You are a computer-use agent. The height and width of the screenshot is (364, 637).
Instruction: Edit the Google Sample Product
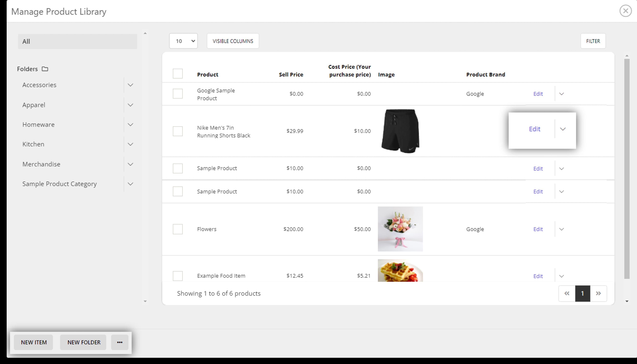coord(538,94)
